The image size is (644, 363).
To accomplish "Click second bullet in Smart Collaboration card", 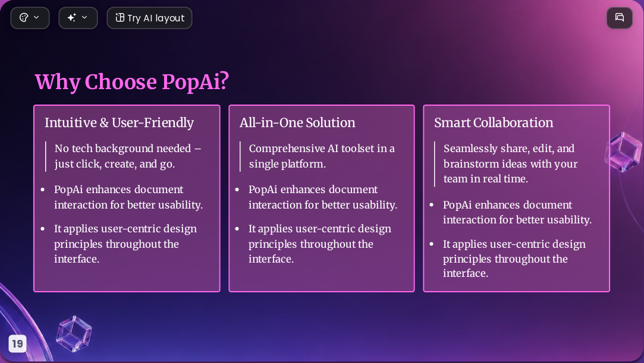I will [514, 258].
